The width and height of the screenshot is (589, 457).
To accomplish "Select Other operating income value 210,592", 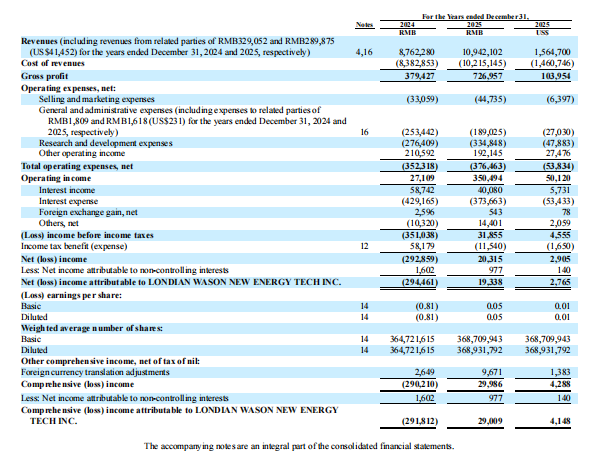I will coord(419,153).
